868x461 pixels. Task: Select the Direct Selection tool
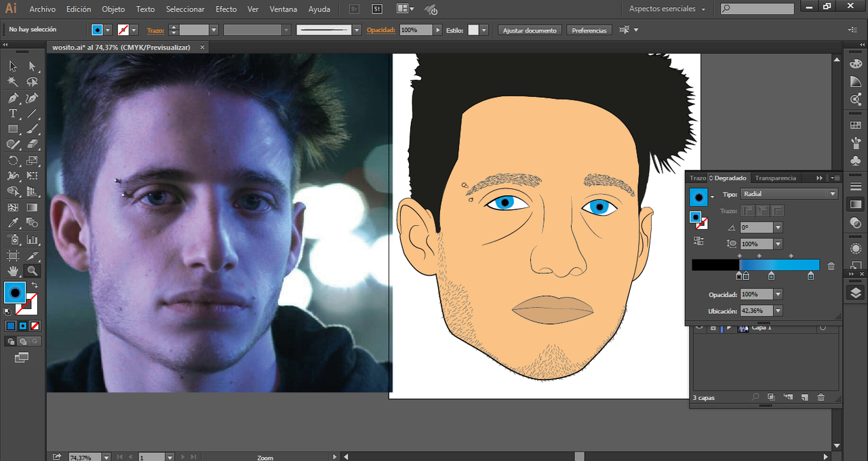pos(32,66)
